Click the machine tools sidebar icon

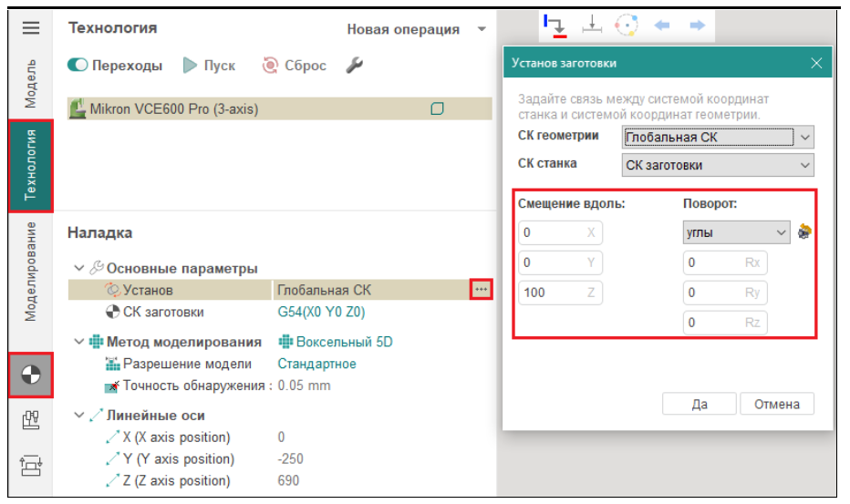click(x=31, y=421)
